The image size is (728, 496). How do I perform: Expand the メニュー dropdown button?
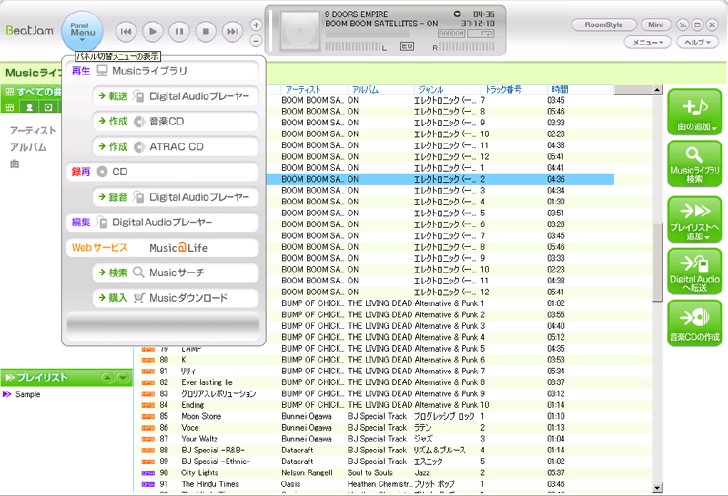[x=647, y=42]
